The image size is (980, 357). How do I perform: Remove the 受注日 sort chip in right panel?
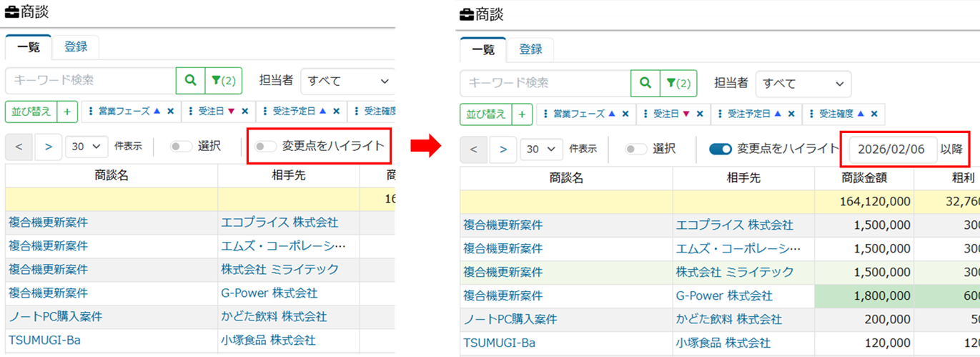pos(700,113)
